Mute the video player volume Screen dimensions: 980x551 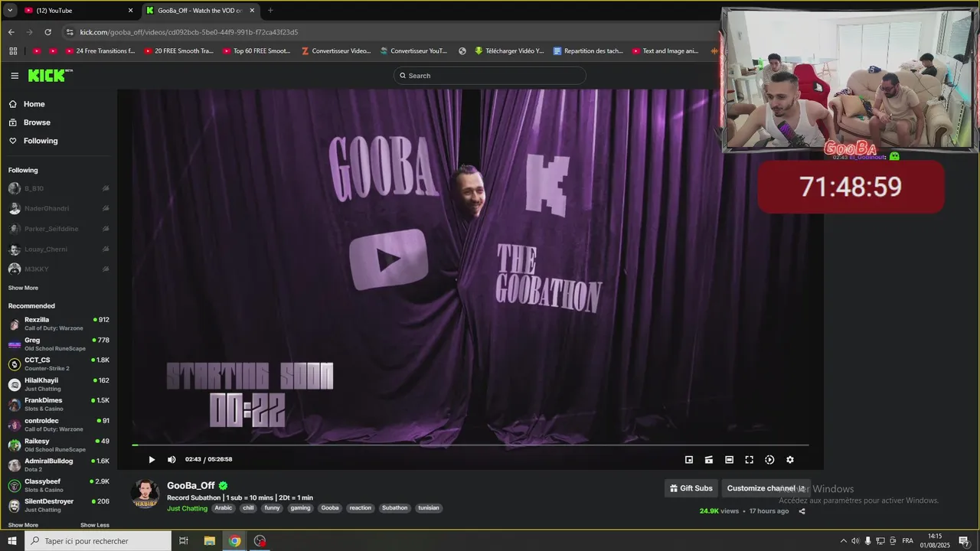pos(171,460)
